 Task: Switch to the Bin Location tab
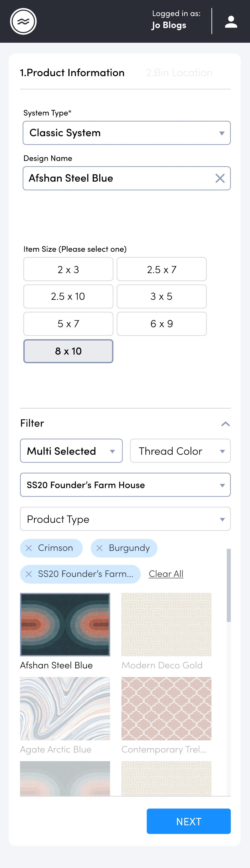pos(179,73)
